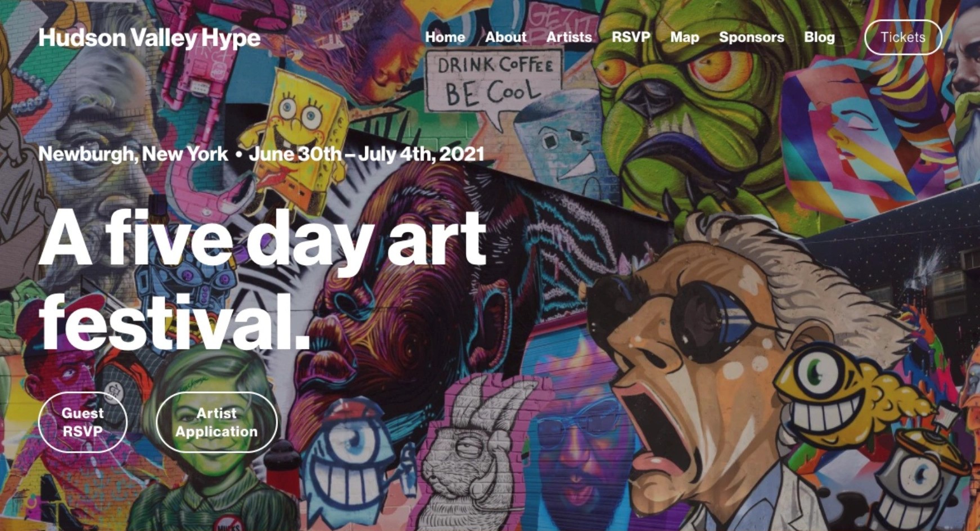The image size is (980, 531).
Task: Click the outlined Tickets button
Action: [903, 37]
